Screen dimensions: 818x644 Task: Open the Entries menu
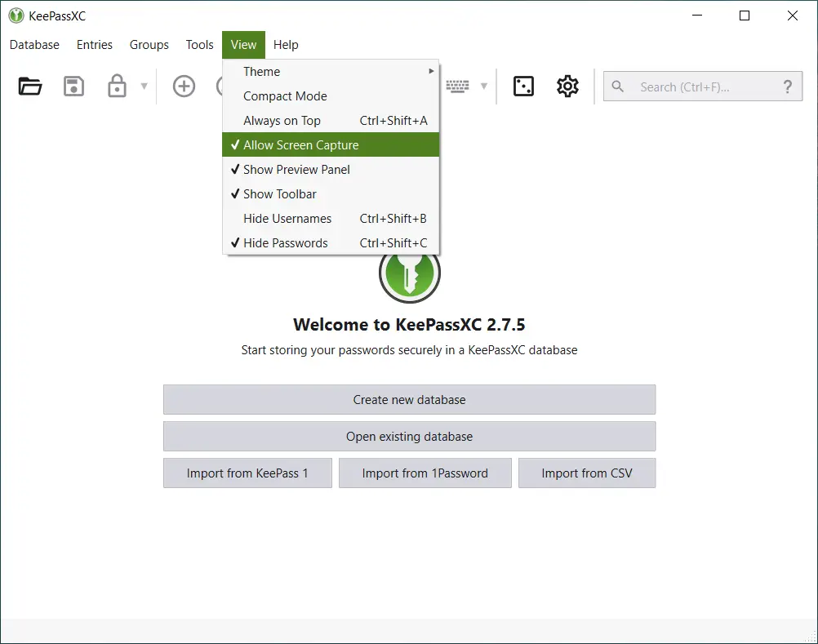(95, 45)
